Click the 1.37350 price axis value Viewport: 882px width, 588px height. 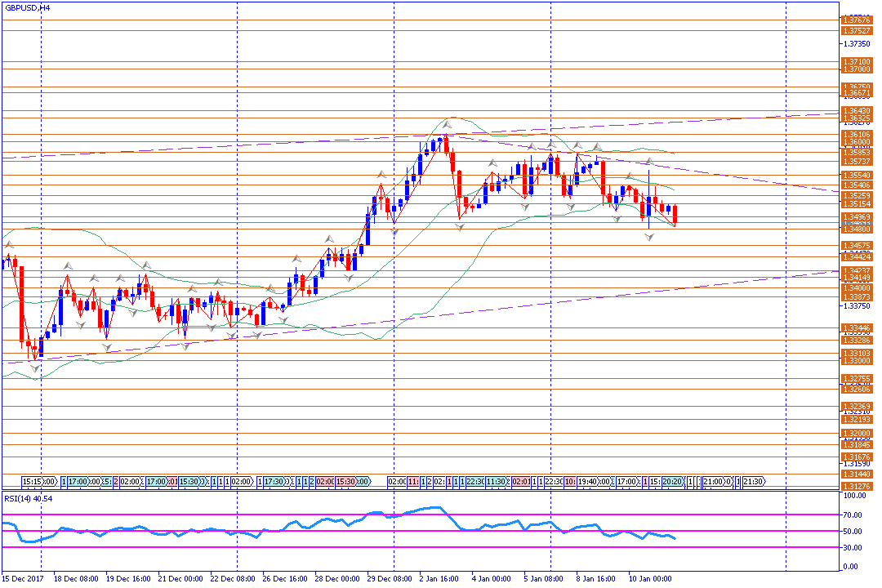pyautogui.click(x=857, y=43)
